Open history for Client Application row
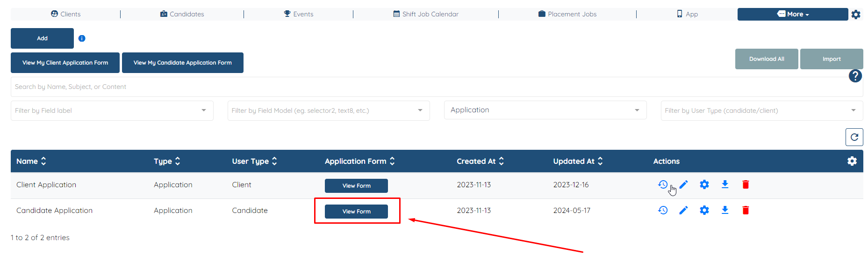868x271 pixels. coord(663,184)
